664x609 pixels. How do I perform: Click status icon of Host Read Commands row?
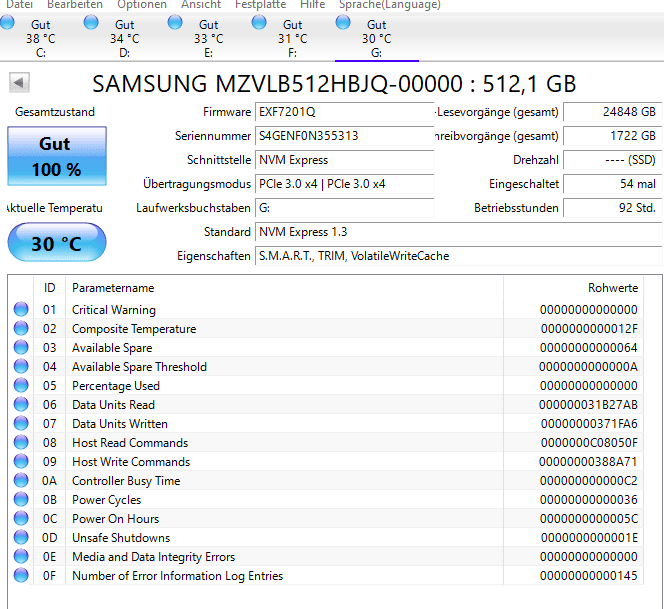(21, 443)
